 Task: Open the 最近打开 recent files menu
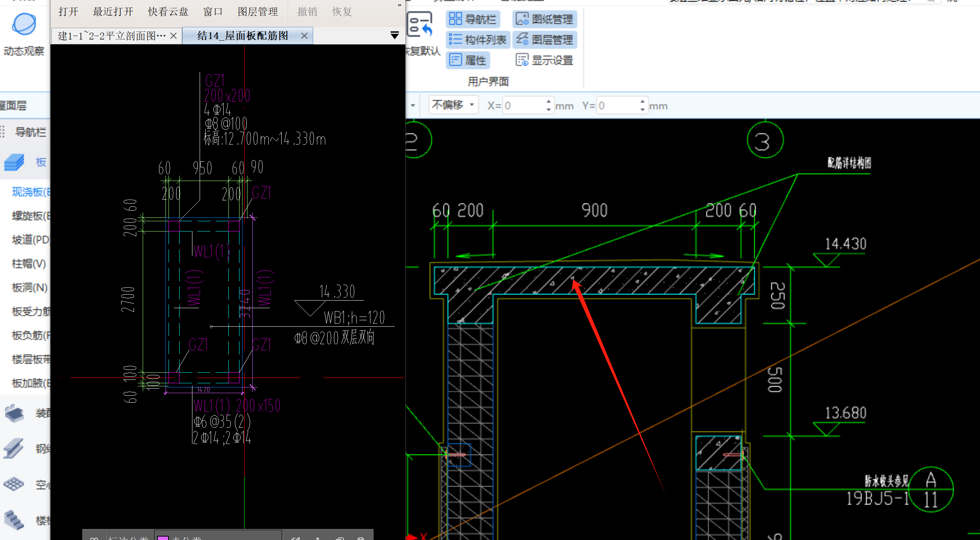tap(113, 12)
